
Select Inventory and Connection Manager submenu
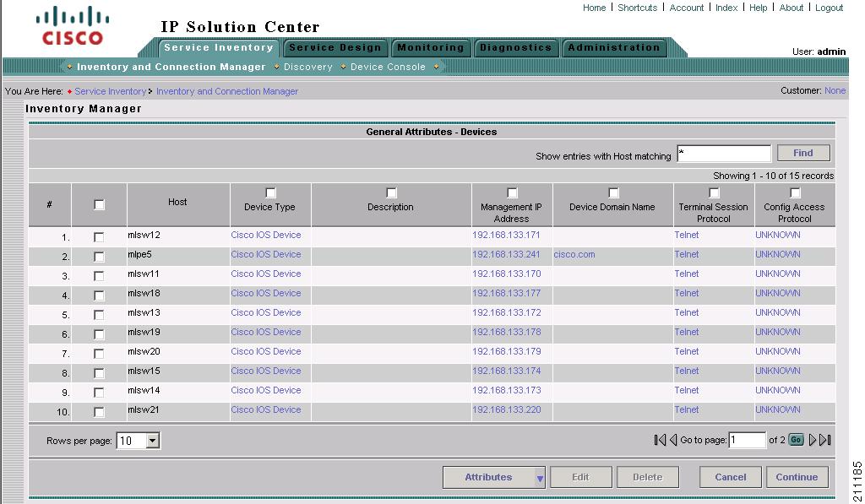pos(171,67)
